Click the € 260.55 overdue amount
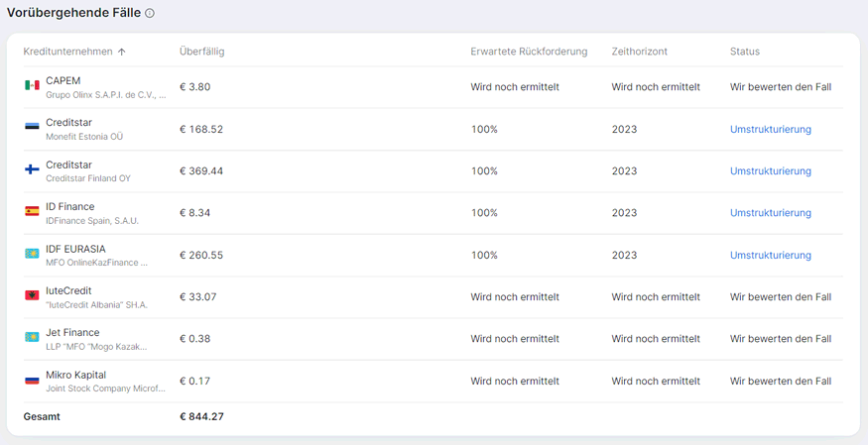Image resolution: width=868 pixels, height=445 pixels. (x=201, y=255)
